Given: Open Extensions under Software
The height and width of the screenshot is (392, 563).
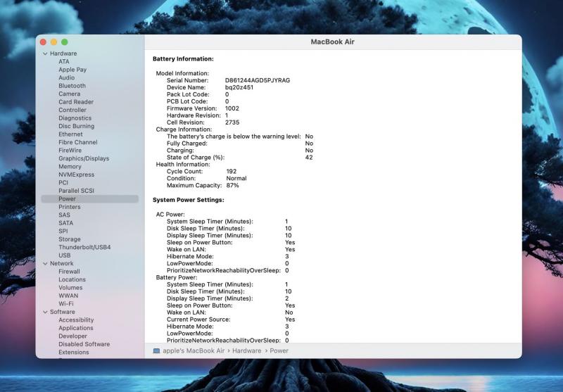Looking at the screenshot, I should tap(74, 352).
